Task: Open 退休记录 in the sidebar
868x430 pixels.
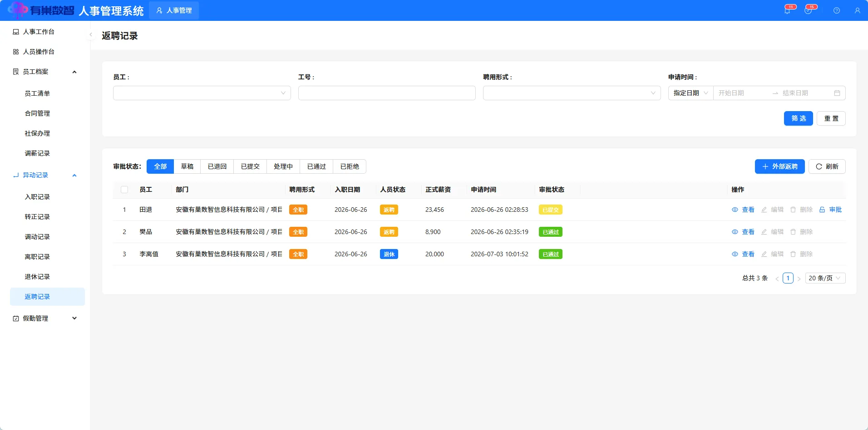Action: 37,277
